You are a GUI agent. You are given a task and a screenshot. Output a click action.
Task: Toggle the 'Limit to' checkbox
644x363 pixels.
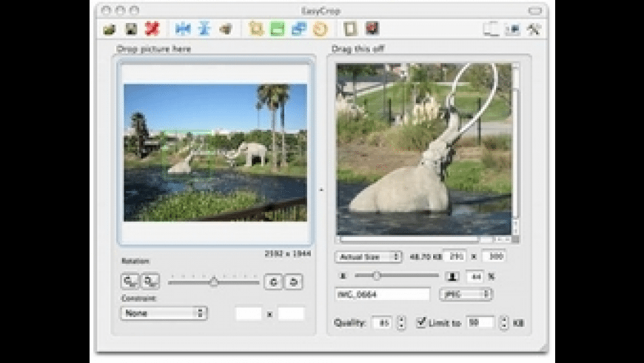(421, 322)
